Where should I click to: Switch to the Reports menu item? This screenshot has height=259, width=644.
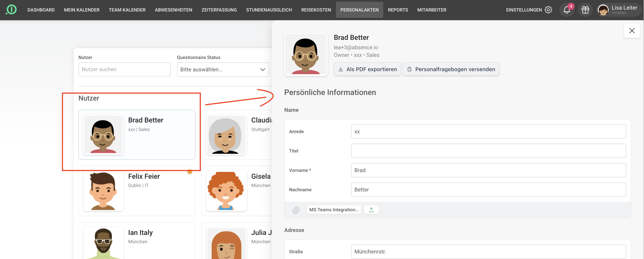(398, 10)
